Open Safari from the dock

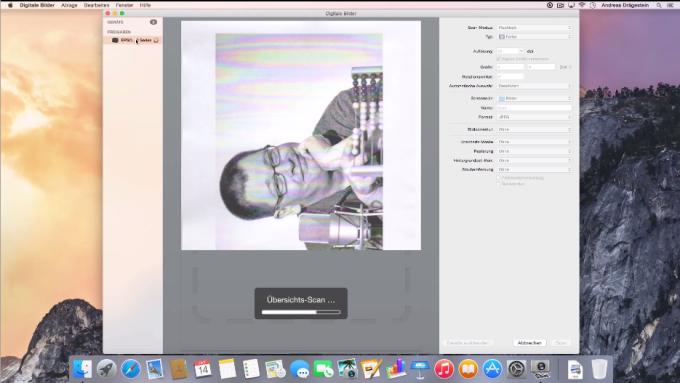131,369
